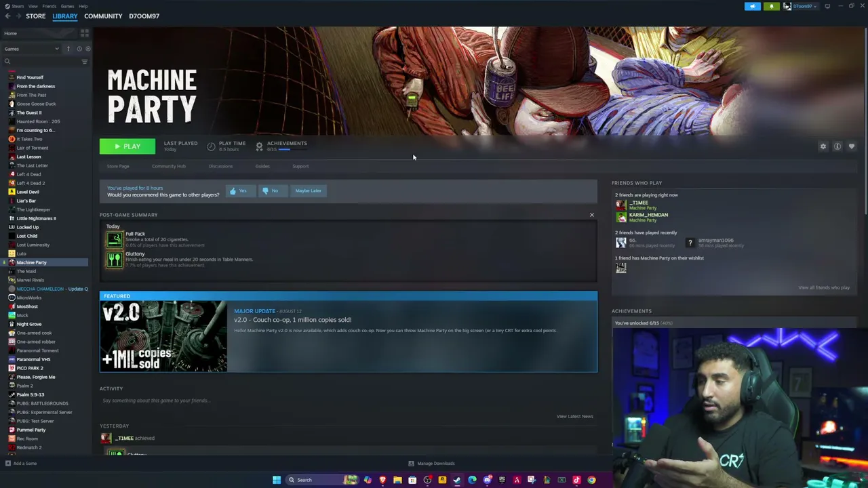The height and width of the screenshot is (488, 868).
Task: Open the Windows Start menu
Action: (x=277, y=480)
